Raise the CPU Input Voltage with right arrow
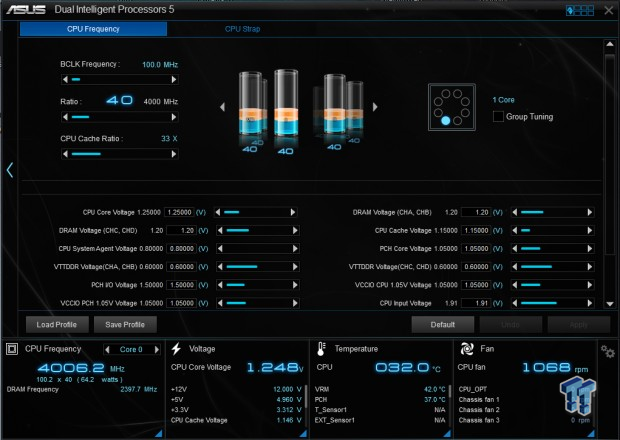This screenshot has width=620, height=440. [590, 303]
